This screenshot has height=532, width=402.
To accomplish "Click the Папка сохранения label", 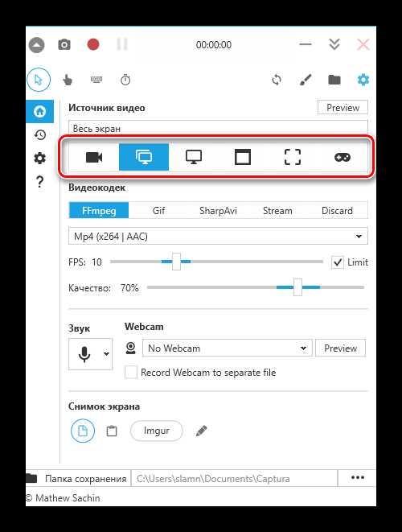I will coord(85,479).
